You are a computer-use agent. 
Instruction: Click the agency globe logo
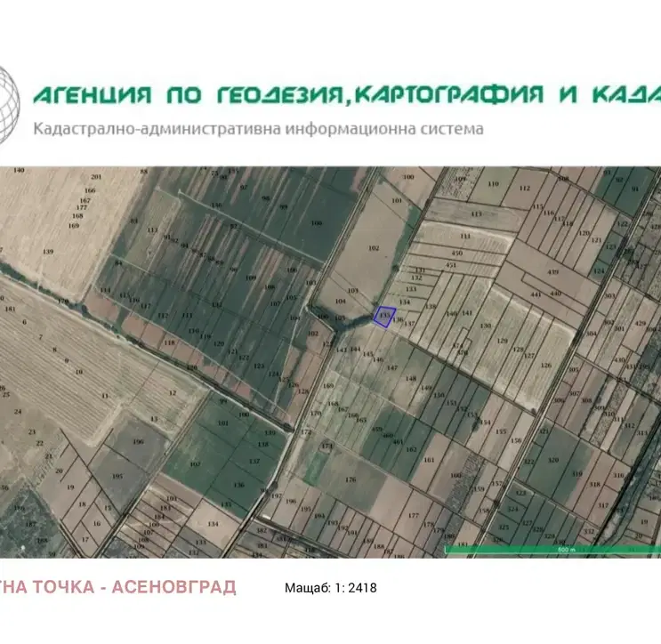[9, 105]
